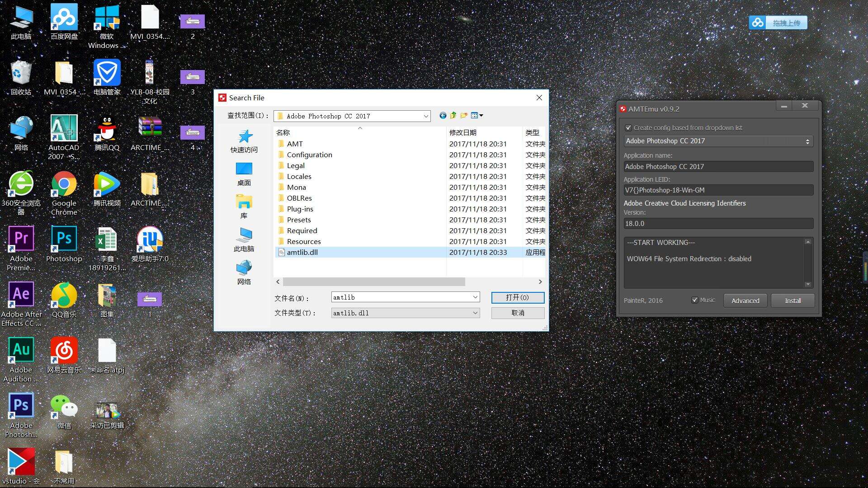868x488 pixels.
Task: Click the 打开(O) open button
Action: 518,297
